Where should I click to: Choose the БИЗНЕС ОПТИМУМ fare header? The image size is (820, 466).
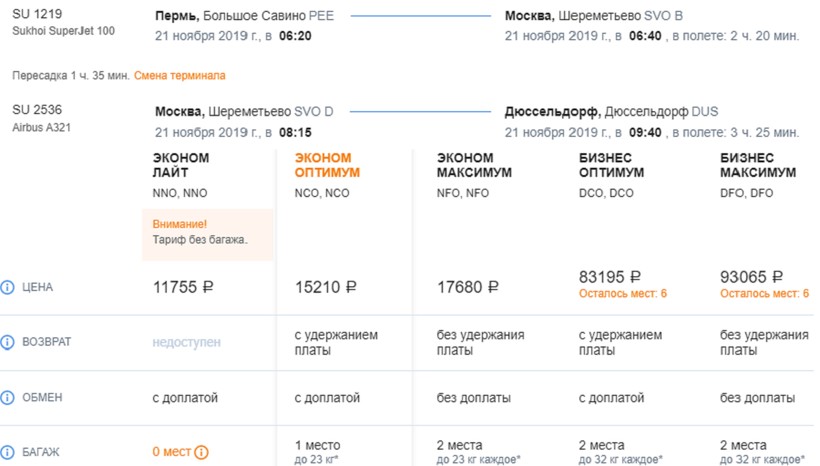coord(611,165)
